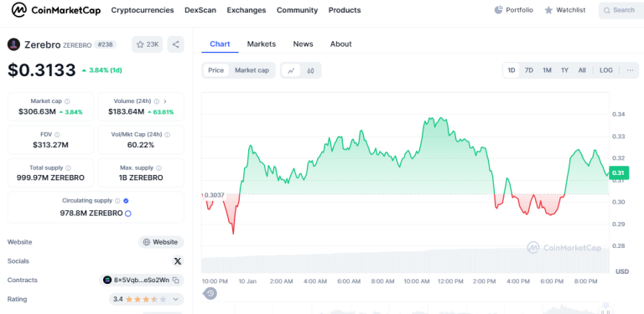The width and height of the screenshot is (644, 314).
Task: Switch to candlestick chart icon
Action: pos(310,70)
